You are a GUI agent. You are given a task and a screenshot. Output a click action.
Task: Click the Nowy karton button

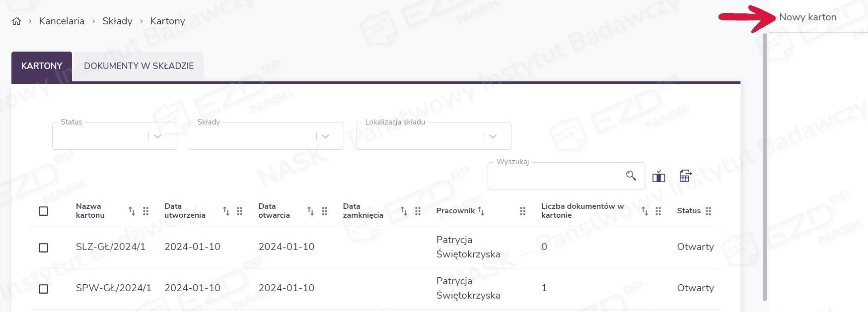(x=807, y=17)
